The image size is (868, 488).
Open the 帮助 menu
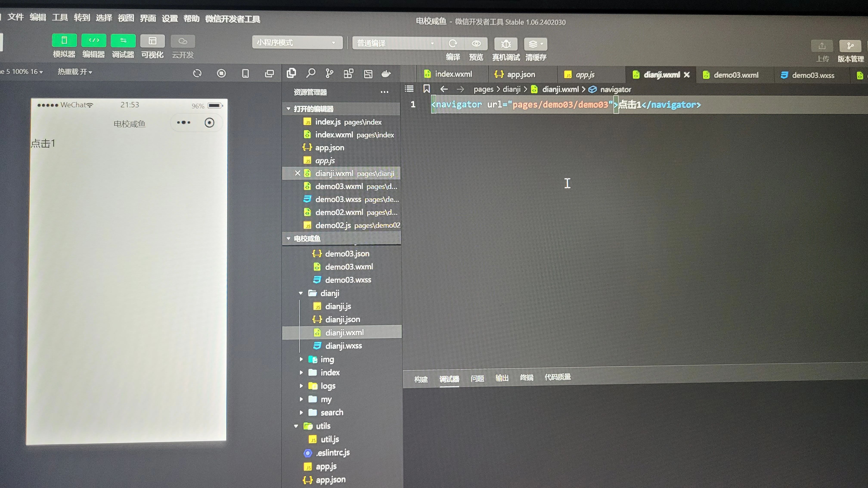click(x=191, y=19)
